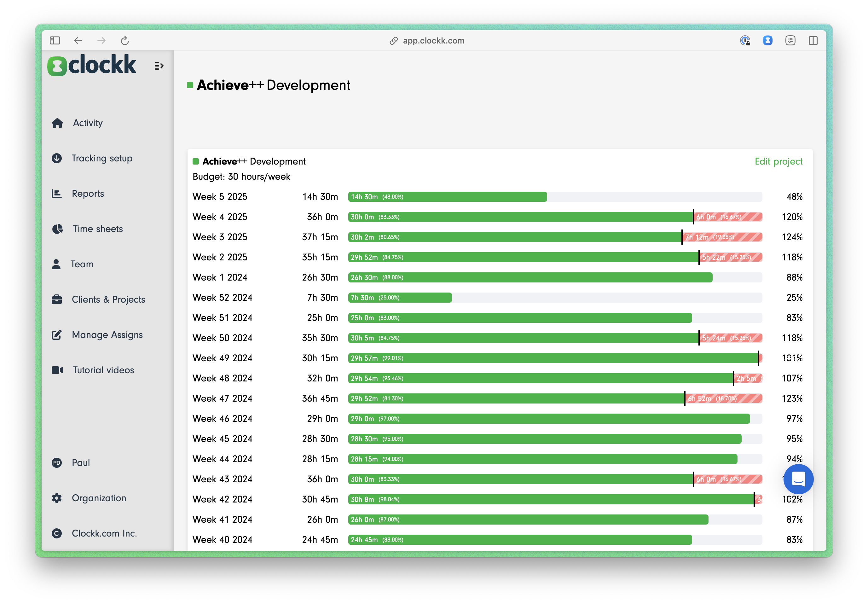Open Time sheets in the sidebar
868x604 pixels.
coord(98,229)
